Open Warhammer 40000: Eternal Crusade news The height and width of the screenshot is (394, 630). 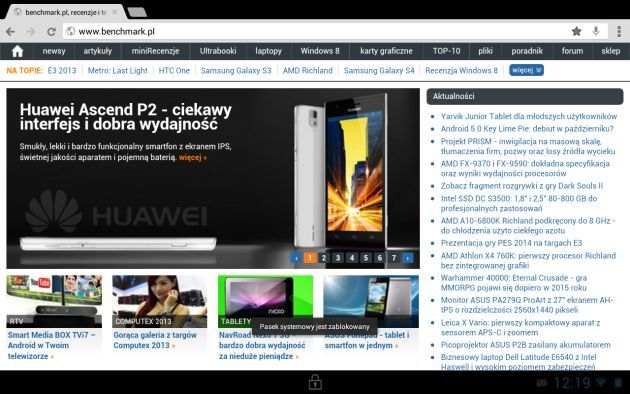pyautogui.click(x=514, y=283)
